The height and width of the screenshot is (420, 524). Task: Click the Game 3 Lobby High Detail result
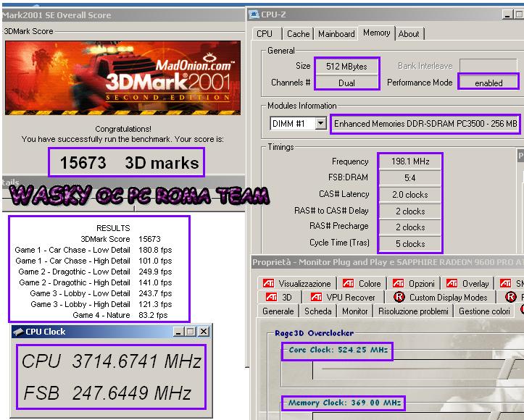tap(101, 304)
